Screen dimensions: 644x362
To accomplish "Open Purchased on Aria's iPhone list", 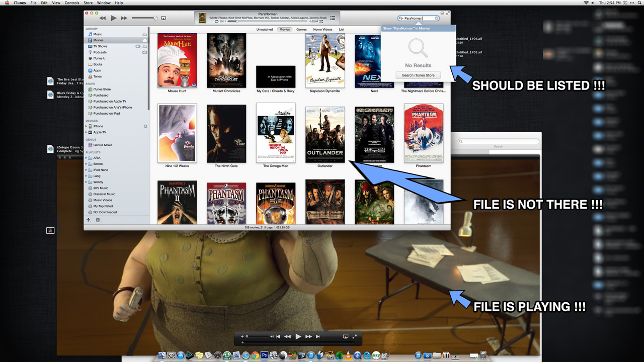I will 116,107.
